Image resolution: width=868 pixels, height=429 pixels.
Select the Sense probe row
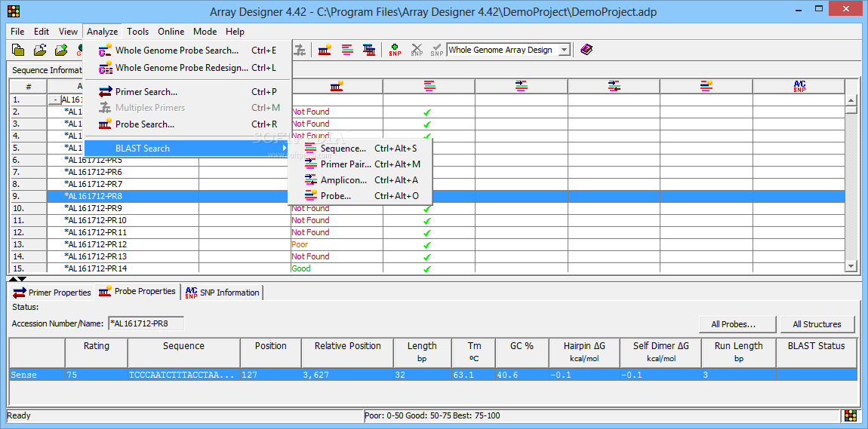[x=433, y=375]
